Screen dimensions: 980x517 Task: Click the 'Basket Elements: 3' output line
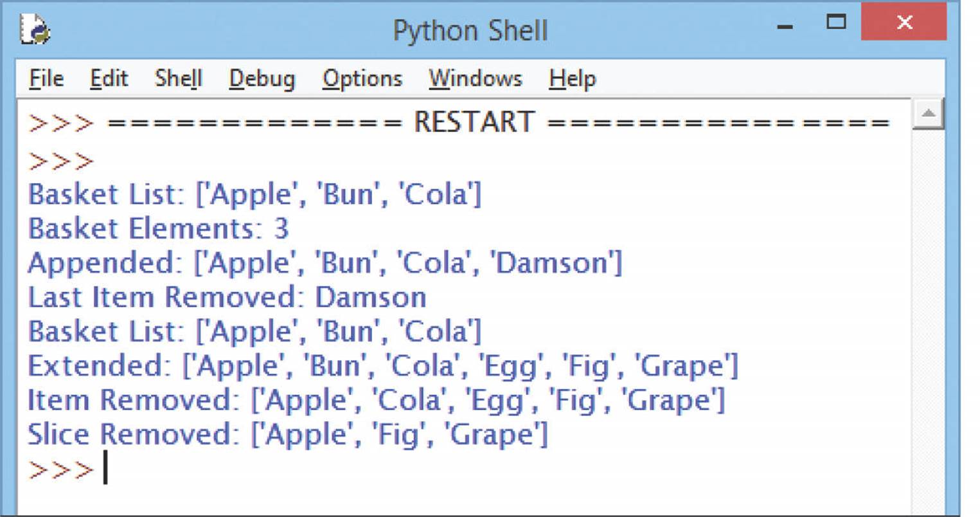pos(158,228)
